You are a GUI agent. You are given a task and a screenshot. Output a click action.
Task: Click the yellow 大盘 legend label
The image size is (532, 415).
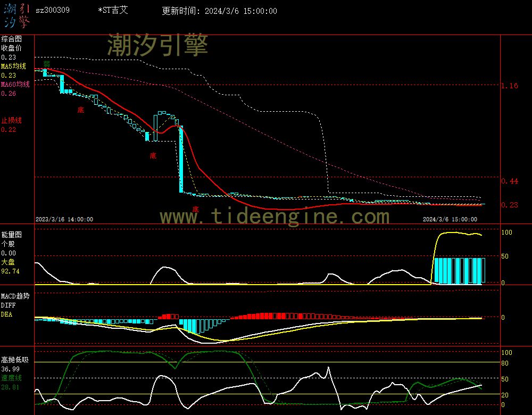pyautogui.click(x=8, y=262)
